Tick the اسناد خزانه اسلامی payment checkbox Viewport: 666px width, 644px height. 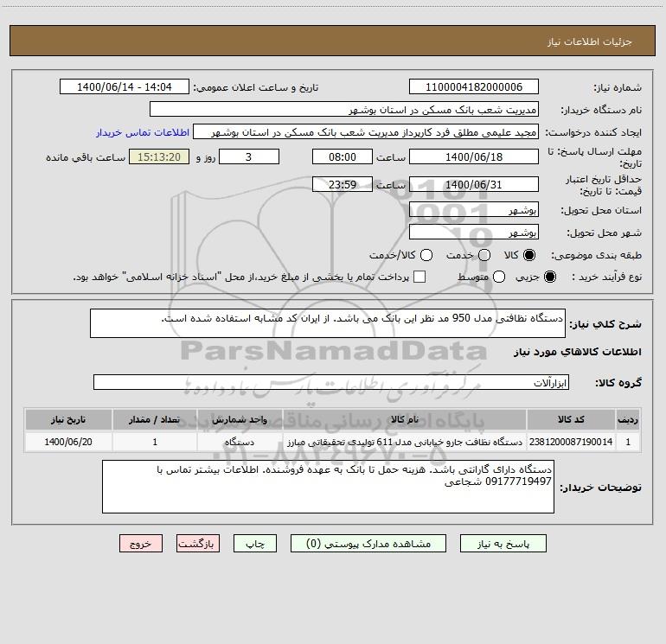(419, 277)
